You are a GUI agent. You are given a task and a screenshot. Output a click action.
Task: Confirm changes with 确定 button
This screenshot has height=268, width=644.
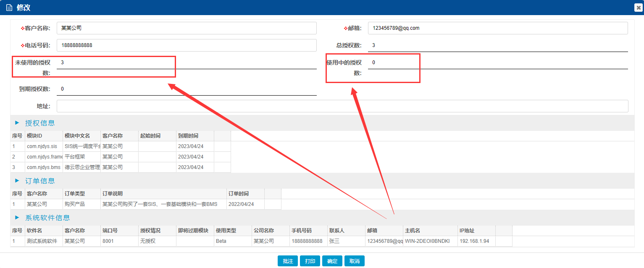pos(332,261)
